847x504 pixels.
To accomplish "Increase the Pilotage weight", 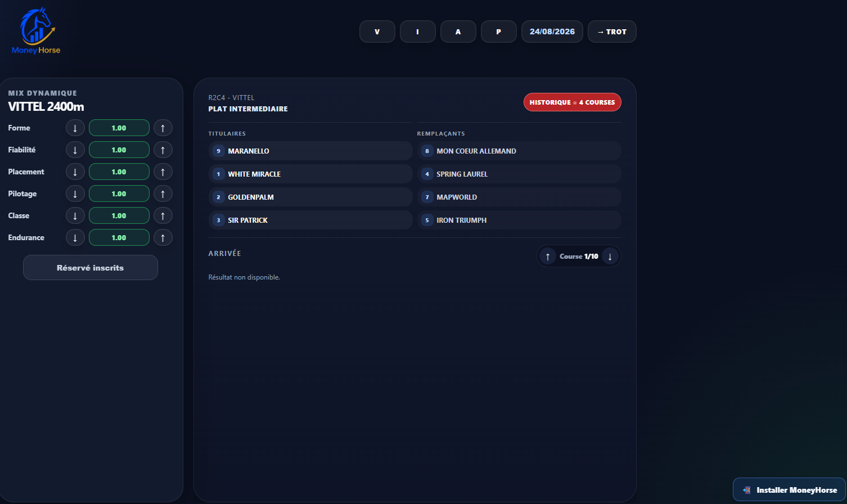I will (x=163, y=193).
